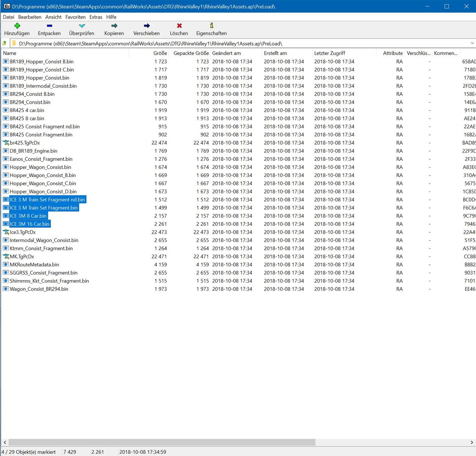Open the Extras menu
Screen dimensions: 476x456
tap(96, 17)
